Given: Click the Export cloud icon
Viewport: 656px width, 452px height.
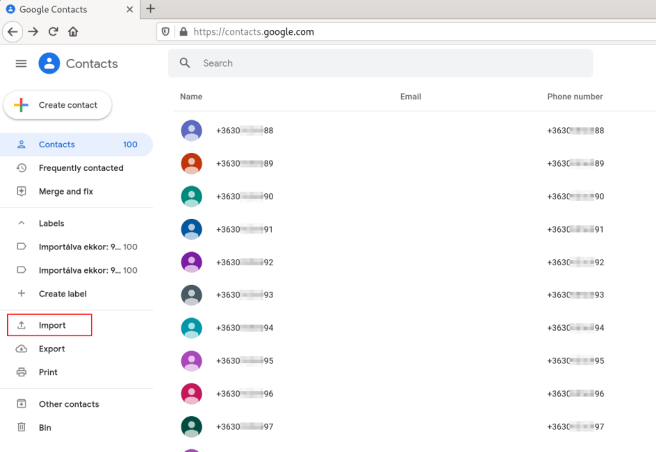Looking at the screenshot, I should click(21, 349).
